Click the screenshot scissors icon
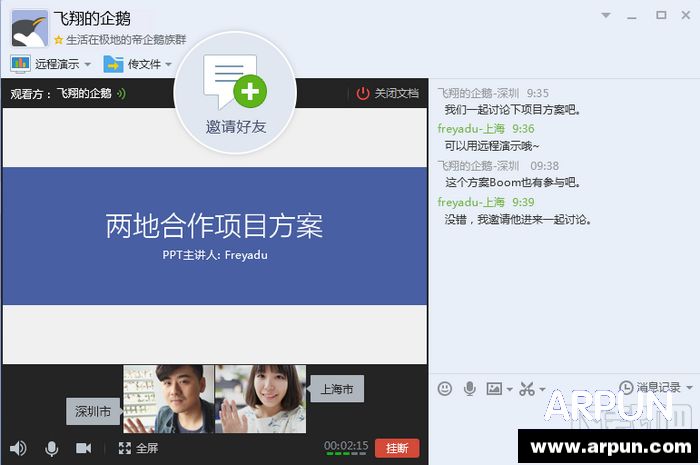Viewport: 700px width, 465px height. (x=527, y=389)
